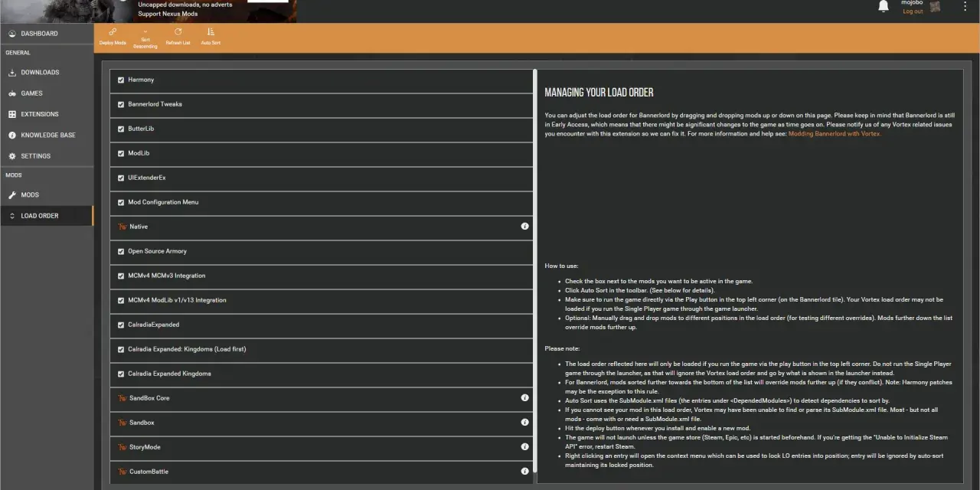Follow the Modding Bannerlord with Vortex link
The width and height of the screenshot is (980, 490).
[x=835, y=134]
